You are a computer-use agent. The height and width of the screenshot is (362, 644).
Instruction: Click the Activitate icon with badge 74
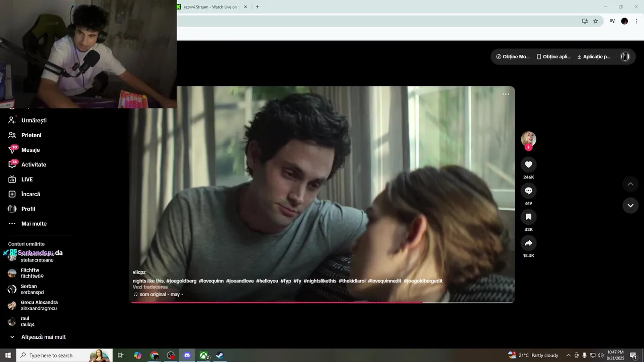click(13, 164)
